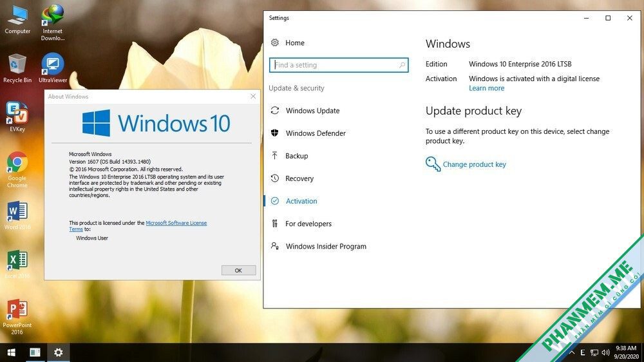Click the Windows User licensee text
The width and height of the screenshot is (644, 362).
coord(92,238)
